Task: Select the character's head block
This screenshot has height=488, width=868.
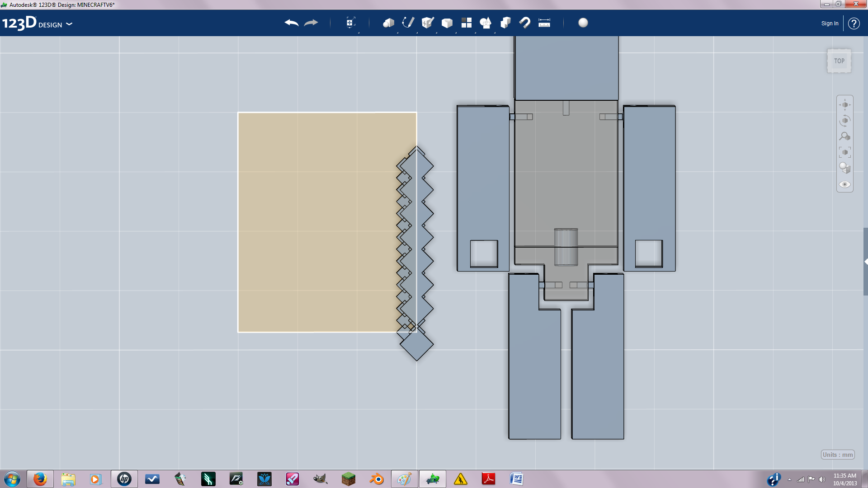Action: pos(566,68)
